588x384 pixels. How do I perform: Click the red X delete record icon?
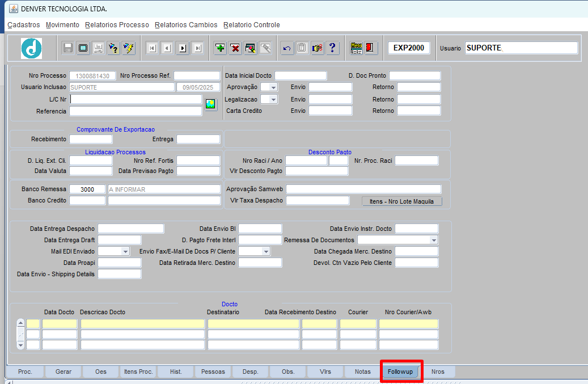tap(235, 48)
